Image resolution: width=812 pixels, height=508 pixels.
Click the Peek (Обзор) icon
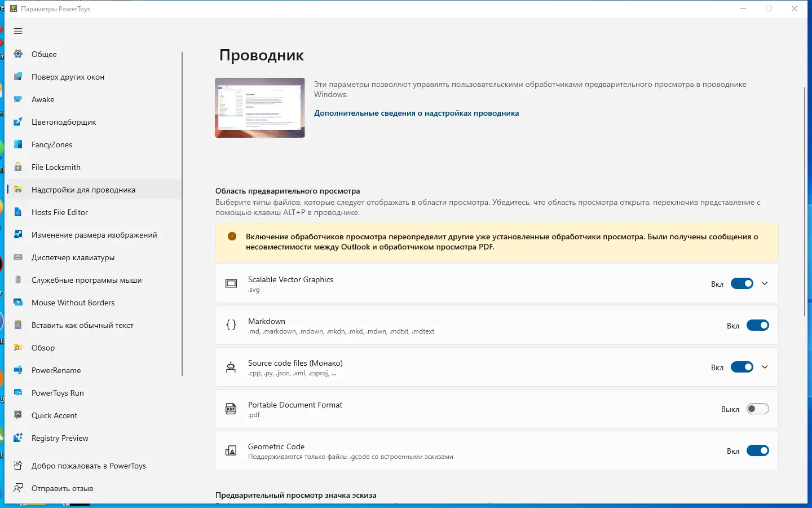pos(18,348)
